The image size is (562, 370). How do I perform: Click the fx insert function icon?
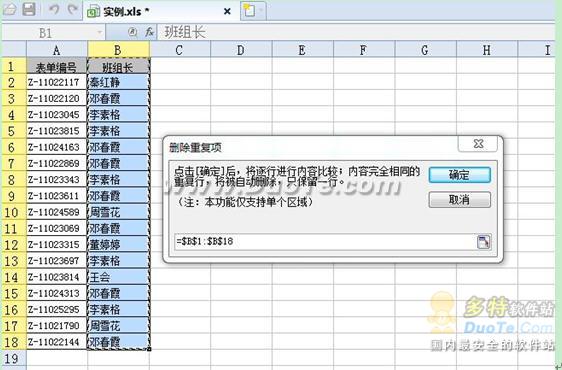pyautogui.click(x=149, y=33)
